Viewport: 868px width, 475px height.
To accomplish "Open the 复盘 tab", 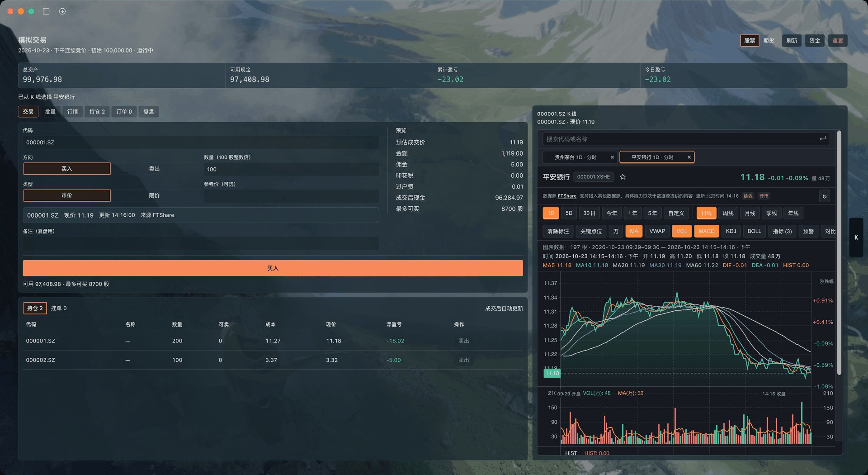I will pos(149,112).
